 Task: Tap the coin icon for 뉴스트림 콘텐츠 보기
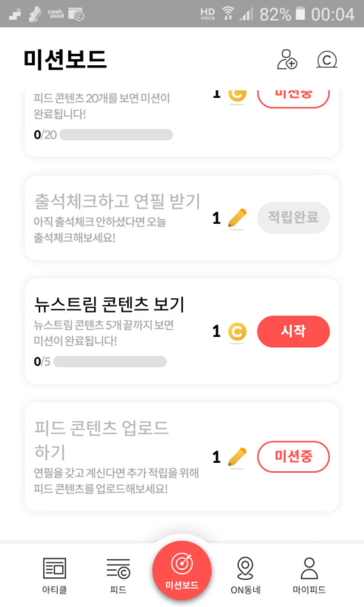click(x=237, y=332)
